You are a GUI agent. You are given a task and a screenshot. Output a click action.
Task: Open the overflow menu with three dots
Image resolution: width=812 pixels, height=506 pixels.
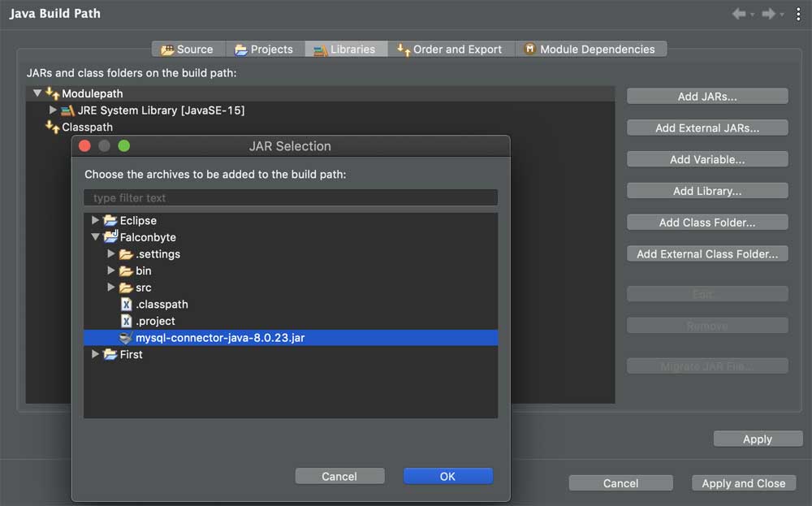point(798,13)
